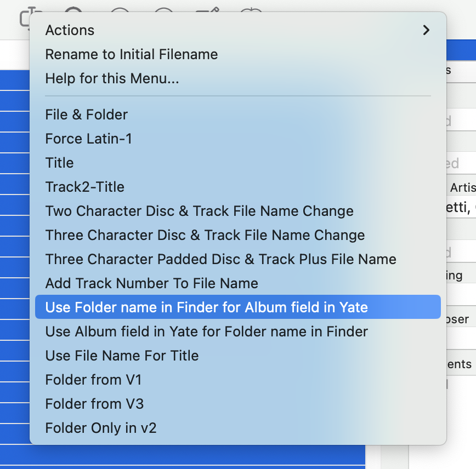Choose Use Album field in Yate for Folder name
The image size is (476, 469).
pos(206,331)
